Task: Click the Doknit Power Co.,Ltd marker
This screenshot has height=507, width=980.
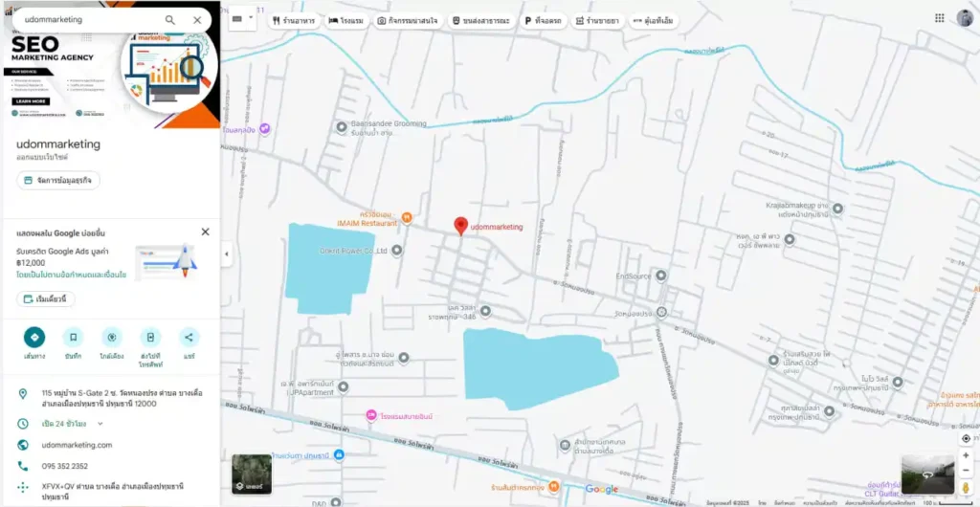Action: point(396,251)
